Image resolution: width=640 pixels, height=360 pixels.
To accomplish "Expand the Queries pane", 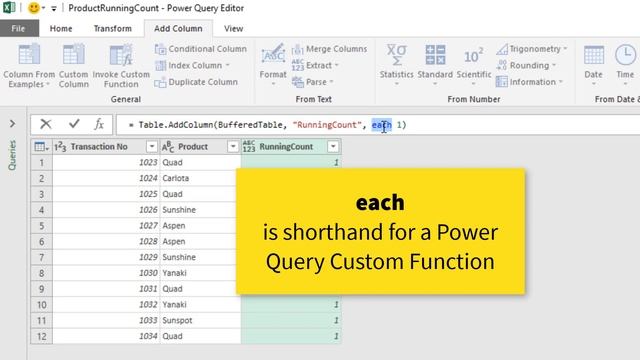I will click(12, 123).
